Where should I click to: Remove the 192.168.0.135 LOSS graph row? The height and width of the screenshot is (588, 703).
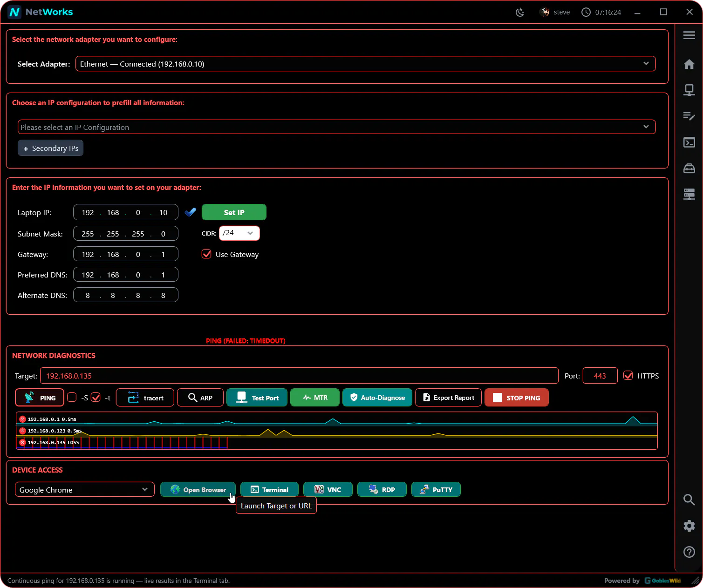tap(22, 442)
